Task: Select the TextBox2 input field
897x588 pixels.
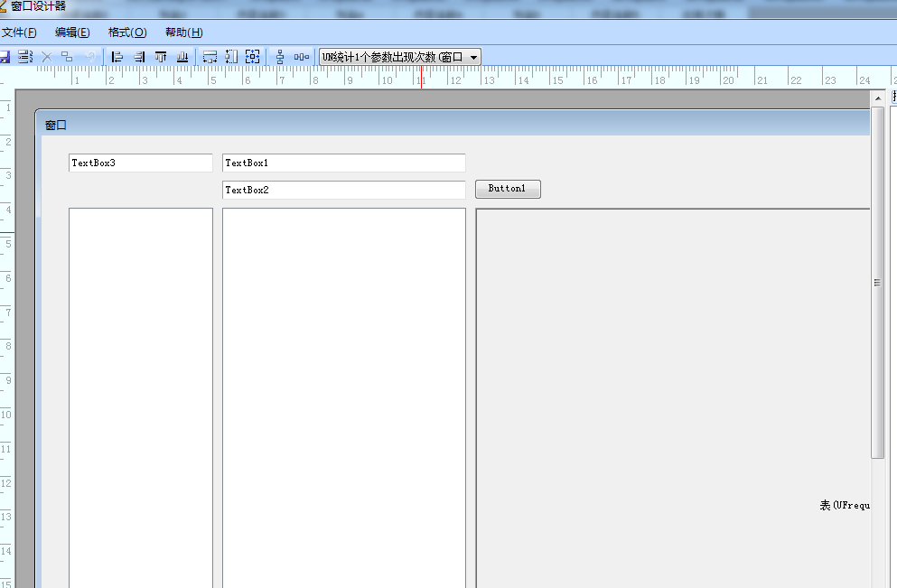Action: [343, 191]
